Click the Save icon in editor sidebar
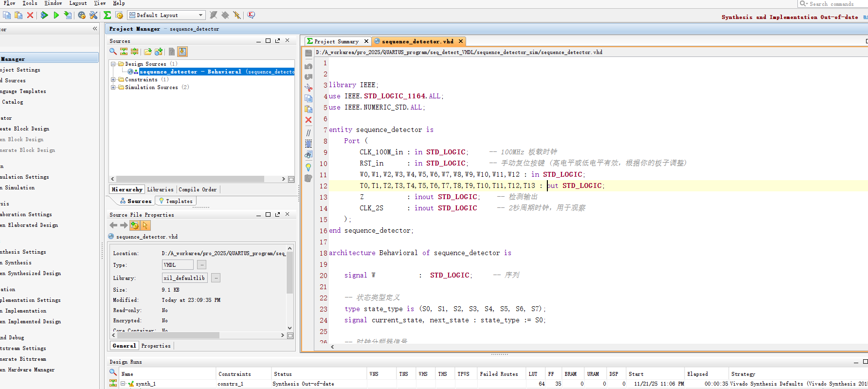The width and height of the screenshot is (868, 389). tap(308, 53)
